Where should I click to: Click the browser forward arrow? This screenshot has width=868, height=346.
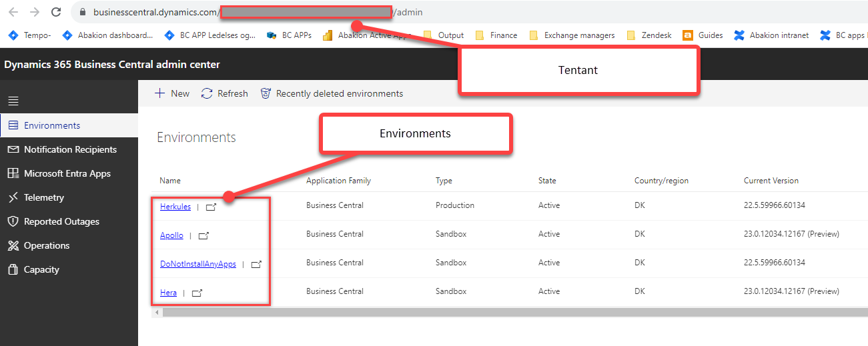click(x=35, y=12)
